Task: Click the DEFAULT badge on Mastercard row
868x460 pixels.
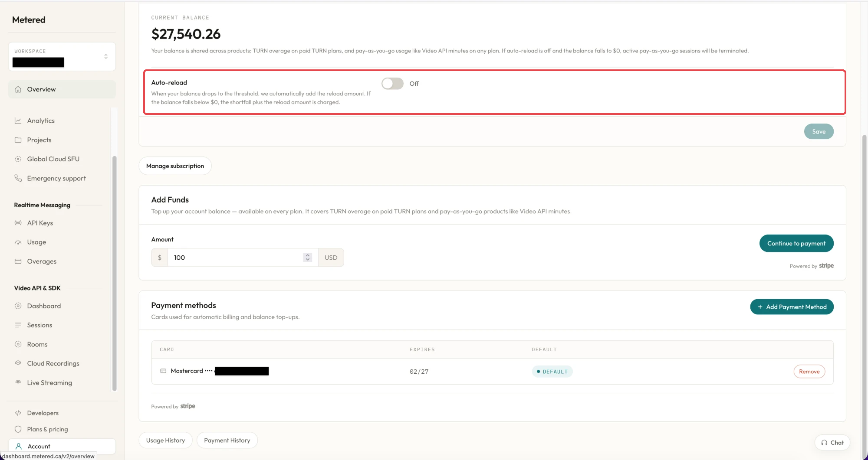Action: tap(552, 372)
